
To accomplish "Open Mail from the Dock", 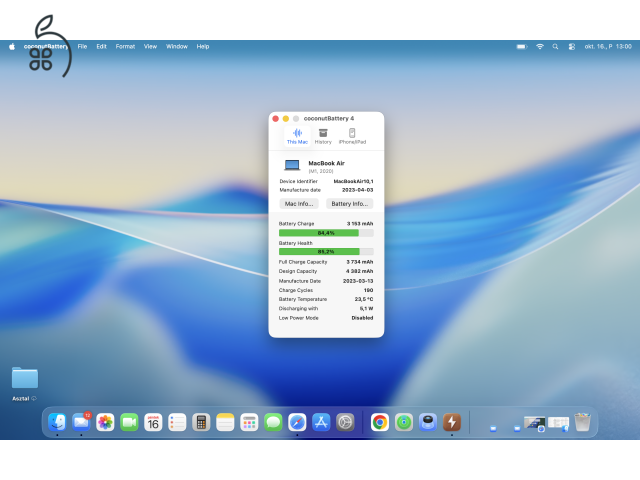I will [x=81, y=422].
